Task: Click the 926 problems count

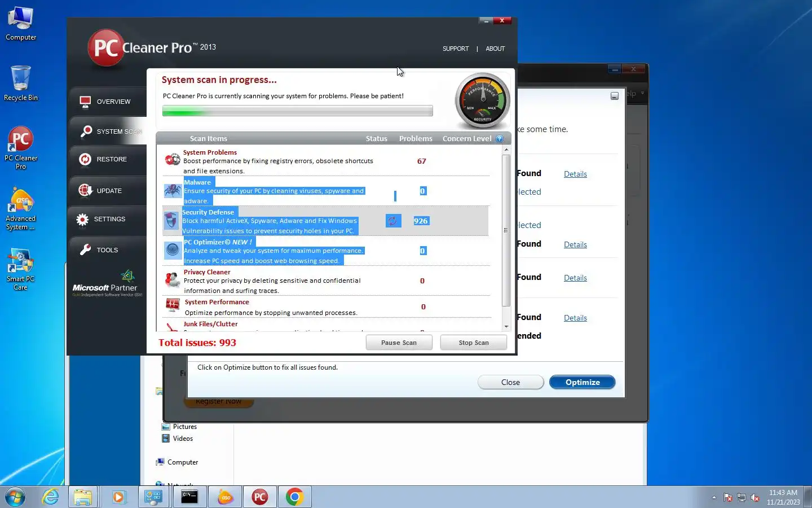Action: click(421, 221)
